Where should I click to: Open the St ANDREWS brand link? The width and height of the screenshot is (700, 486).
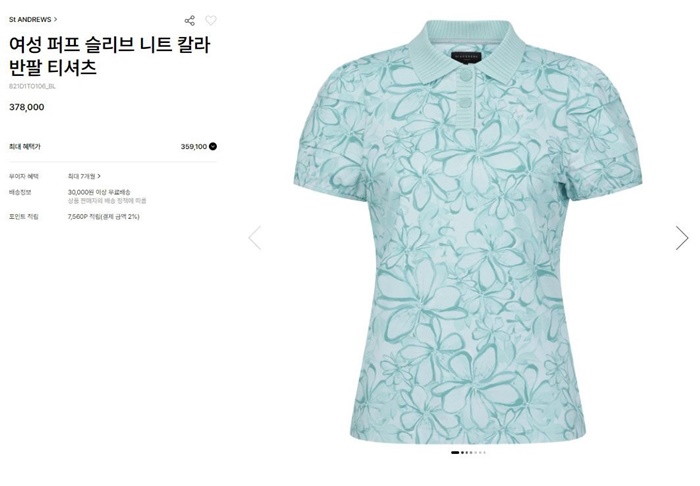coord(30,20)
